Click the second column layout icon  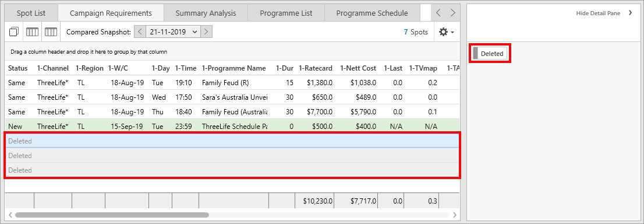(51, 32)
